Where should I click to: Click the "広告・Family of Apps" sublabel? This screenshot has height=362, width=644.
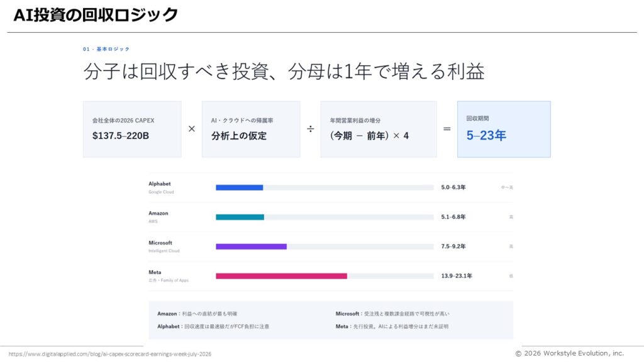click(169, 280)
